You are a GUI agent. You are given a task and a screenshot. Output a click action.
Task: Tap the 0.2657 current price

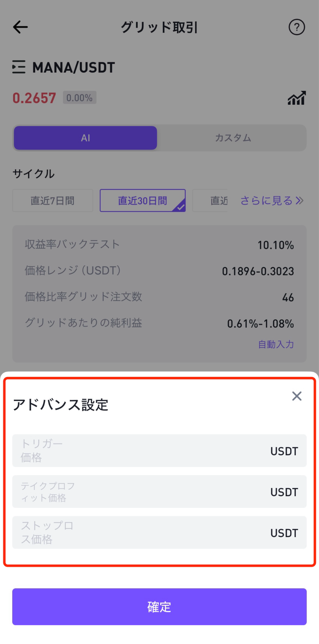[x=34, y=98]
